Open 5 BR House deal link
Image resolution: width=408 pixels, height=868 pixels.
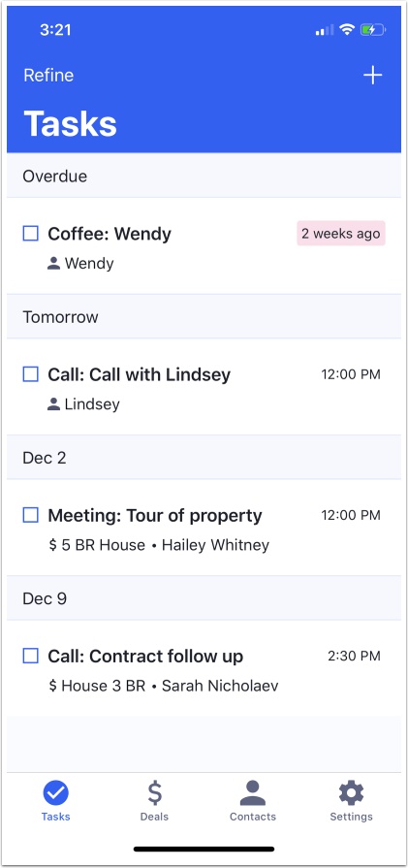[97, 545]
